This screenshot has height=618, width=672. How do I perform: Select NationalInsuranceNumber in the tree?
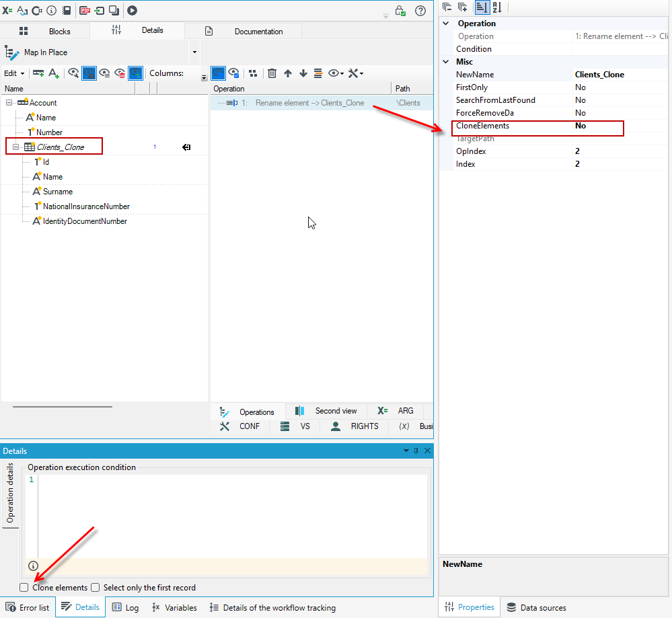tap(86, 206)
